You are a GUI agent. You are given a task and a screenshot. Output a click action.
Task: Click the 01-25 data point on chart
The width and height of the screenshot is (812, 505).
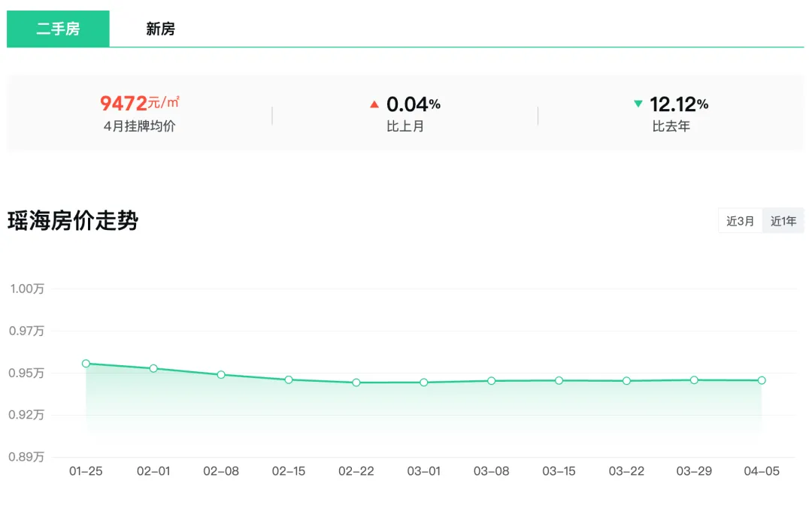click(x=86, y=364)
